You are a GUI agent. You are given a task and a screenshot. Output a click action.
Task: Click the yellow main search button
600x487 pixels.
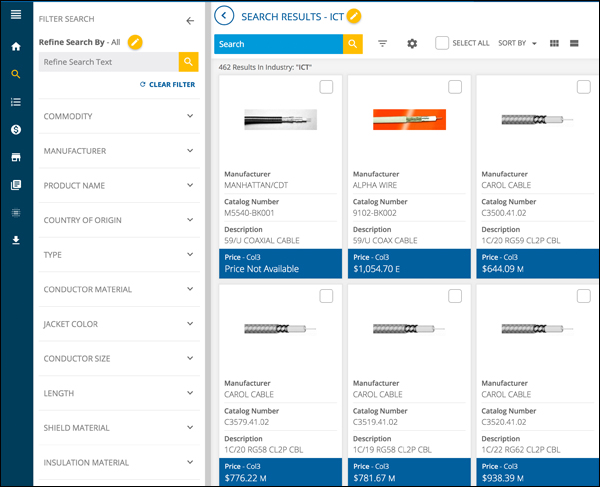tap(353, 44)
